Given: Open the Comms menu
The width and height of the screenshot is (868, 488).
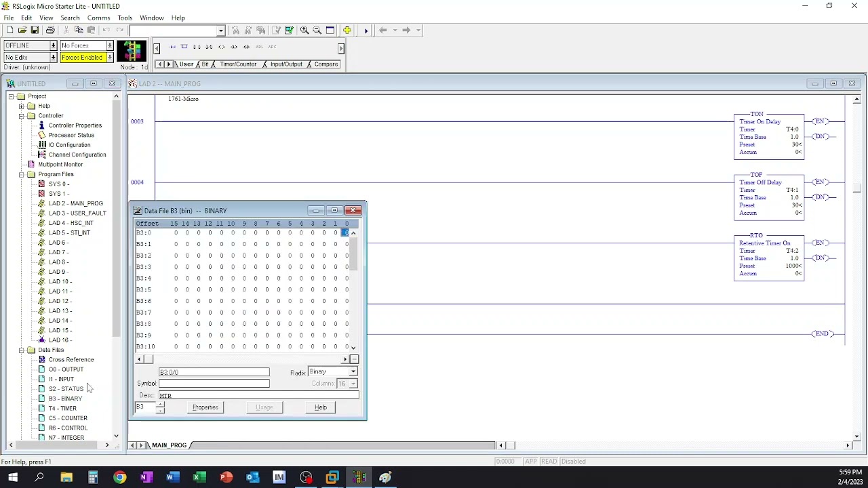Looking at the screenshot, I should click(98, 18).
